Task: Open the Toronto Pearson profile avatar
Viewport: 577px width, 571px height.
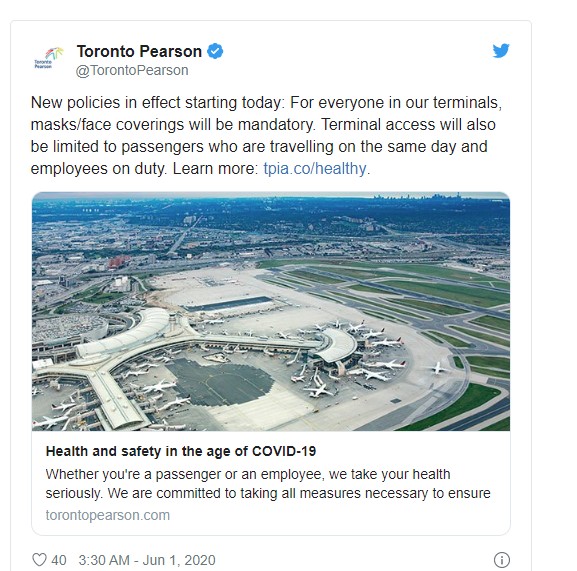Action: click(x=49, y=58)
